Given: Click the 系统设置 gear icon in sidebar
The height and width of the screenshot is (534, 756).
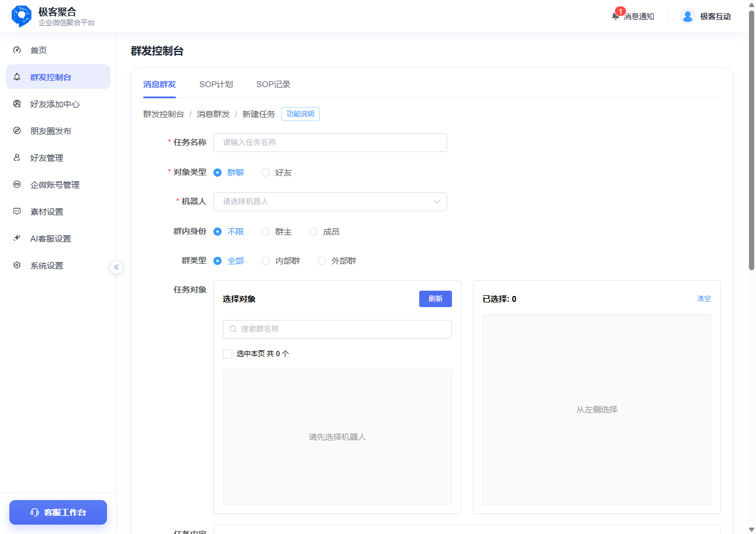Looking at the screenshot, I should (x=17, y=266).
